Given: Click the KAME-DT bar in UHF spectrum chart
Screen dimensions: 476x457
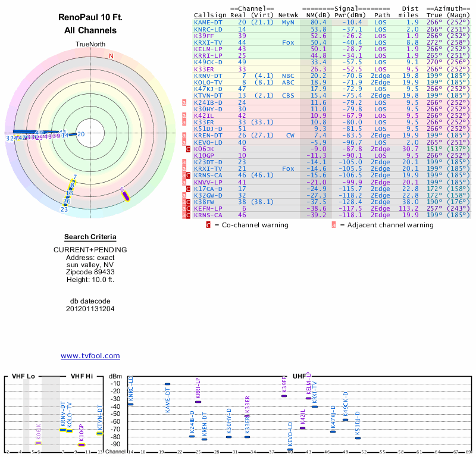Looking at the screenshot, I should [167, 384].
